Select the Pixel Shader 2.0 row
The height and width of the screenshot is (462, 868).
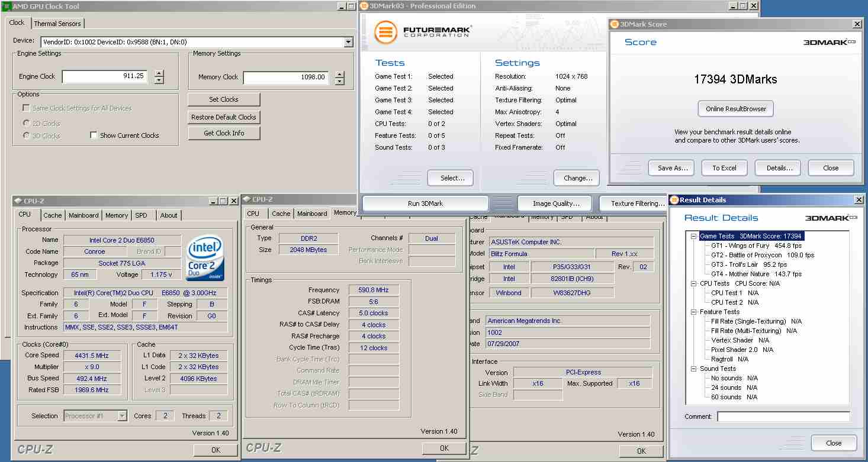742,350
